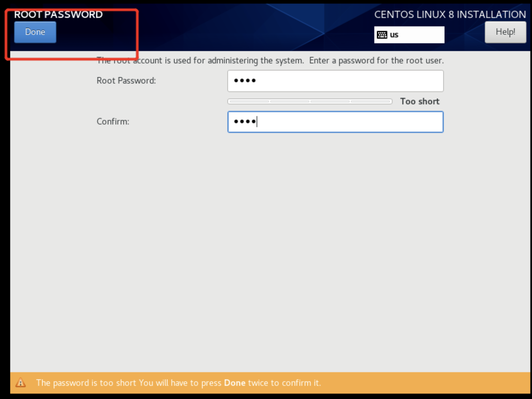Click the warning triangle icon
The width and height of the screenshot is (532, 399).
click(21, 383)
